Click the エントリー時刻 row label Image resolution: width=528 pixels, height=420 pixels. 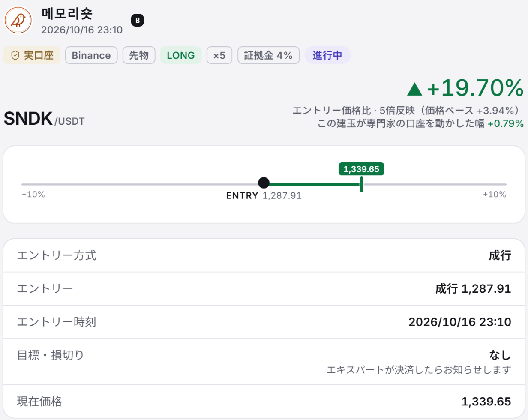(x=57, y=322)
